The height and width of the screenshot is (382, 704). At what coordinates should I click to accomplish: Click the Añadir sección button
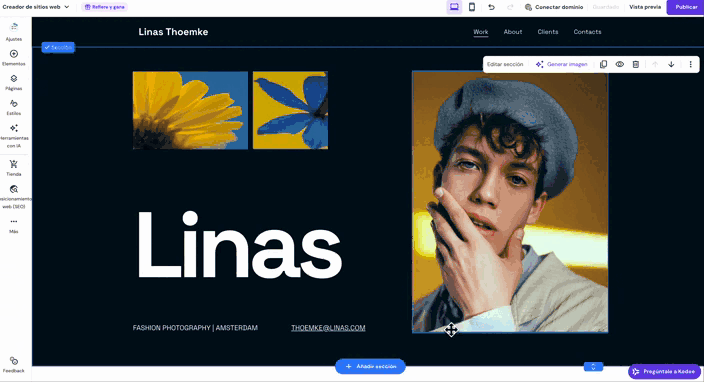click(370, 366)
